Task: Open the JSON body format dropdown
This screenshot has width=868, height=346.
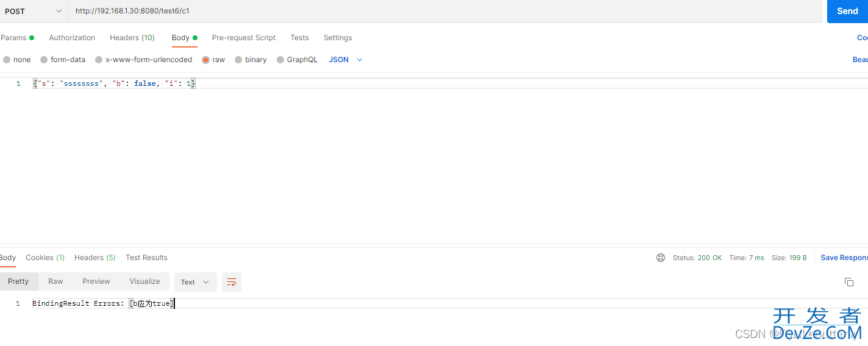Action: pos(346,60)
